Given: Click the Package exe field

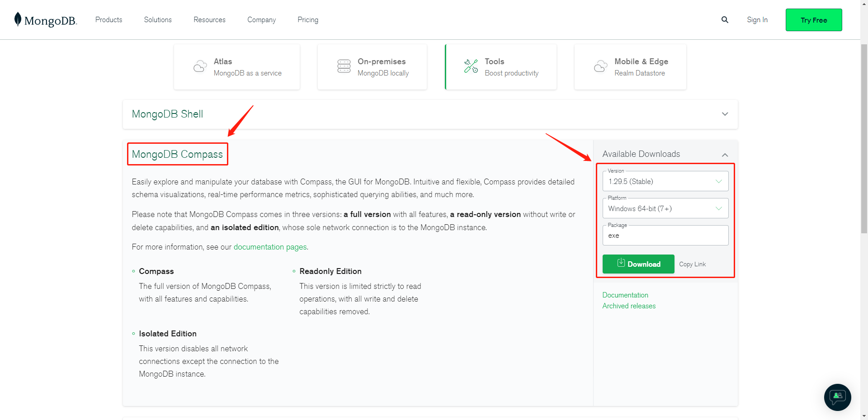Looking at the screenshot, I should click(665, 236).
